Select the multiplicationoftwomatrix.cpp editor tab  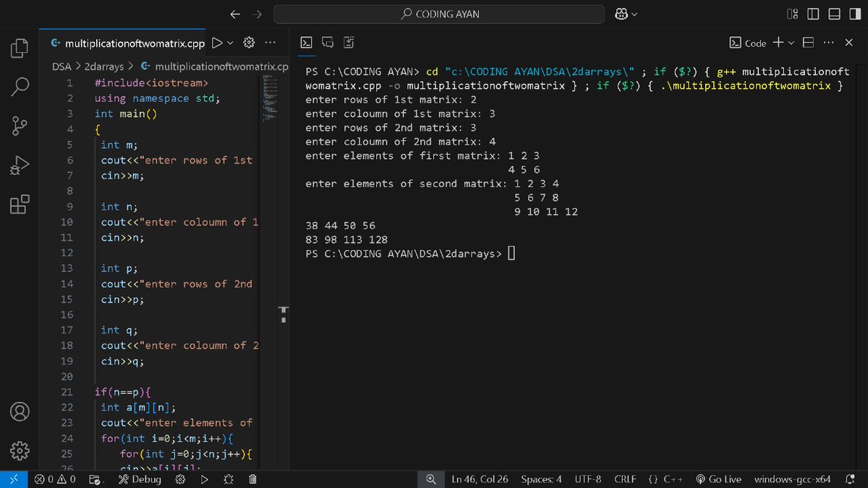point(127,43)
